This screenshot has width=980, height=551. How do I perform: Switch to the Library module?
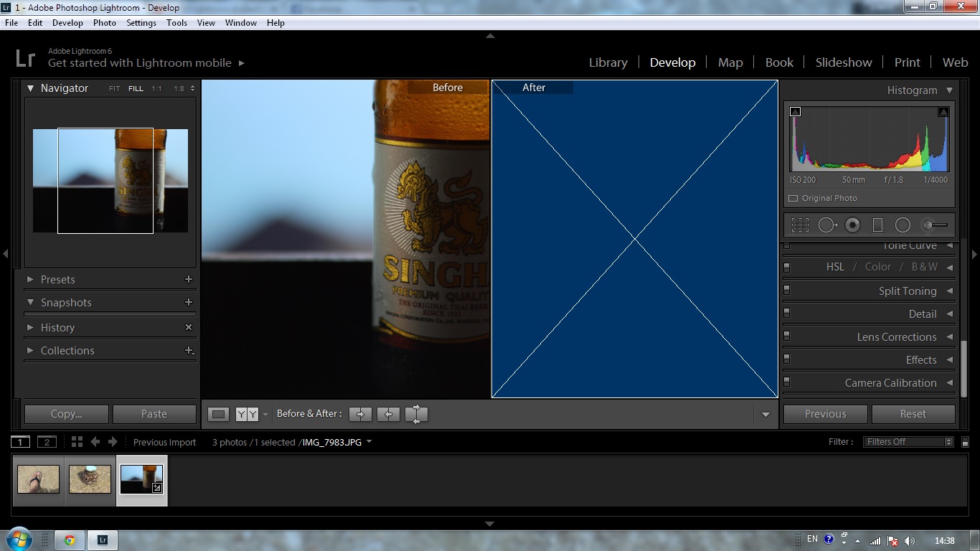click(x=608, y=62)
